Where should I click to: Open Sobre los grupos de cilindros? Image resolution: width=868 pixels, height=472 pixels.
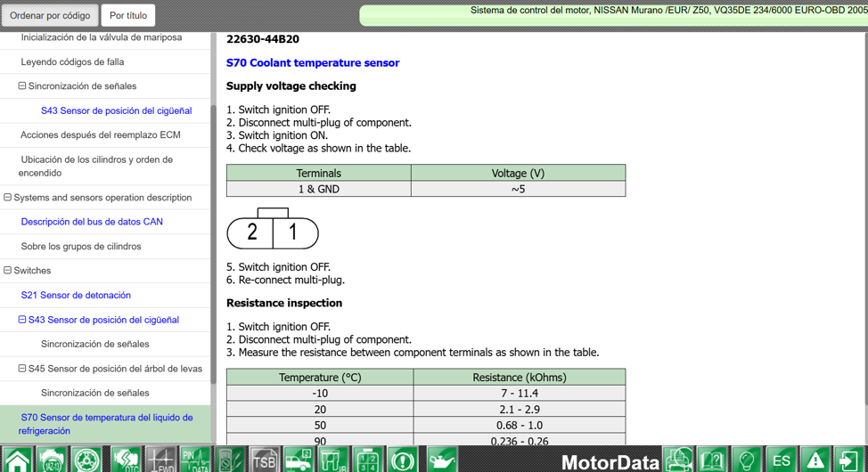(81, 246)
